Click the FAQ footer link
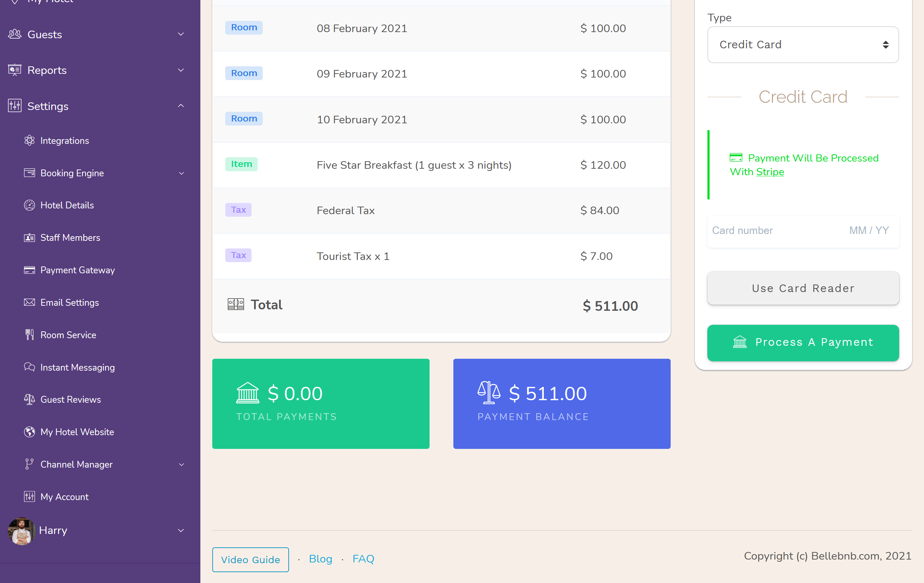This screenshot has height=583, width=924. [x=363, y=559]
